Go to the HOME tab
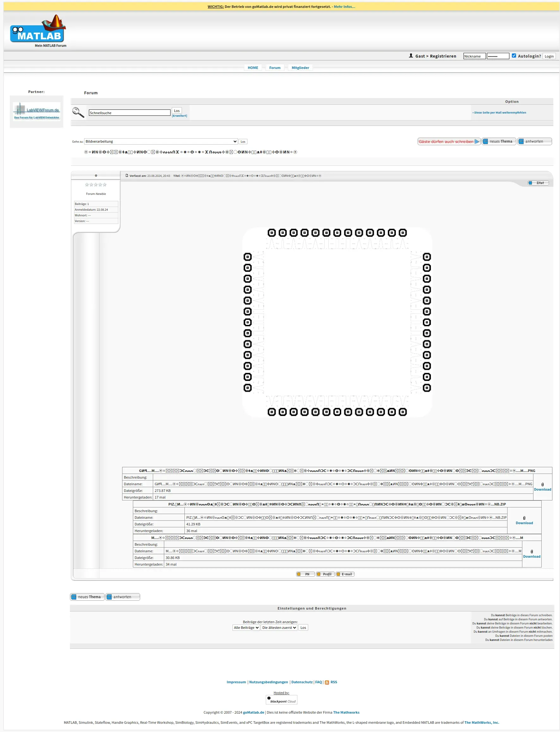Screen dimensions: 560x732 point(253,68)
